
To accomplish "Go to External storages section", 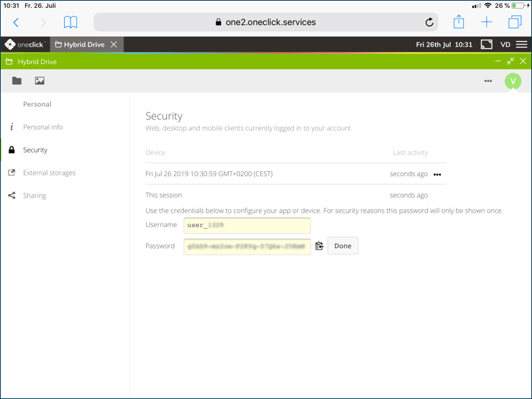I will 49,173.
